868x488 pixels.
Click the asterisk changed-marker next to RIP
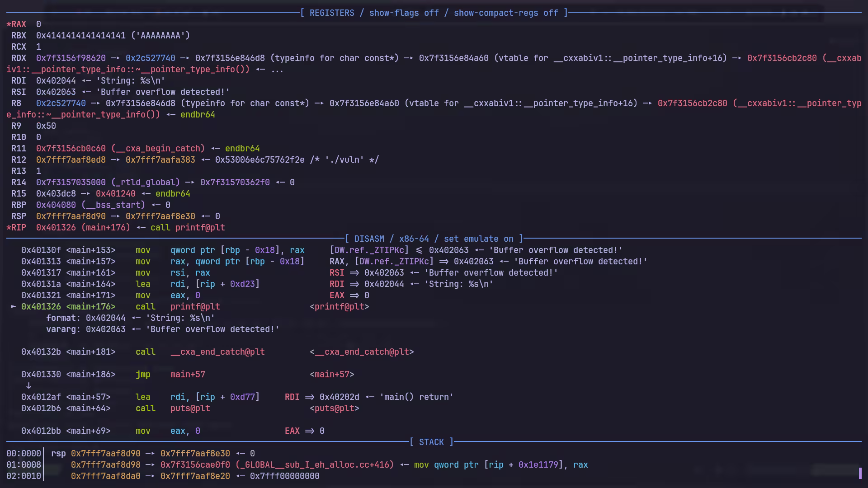click(9, 228)
